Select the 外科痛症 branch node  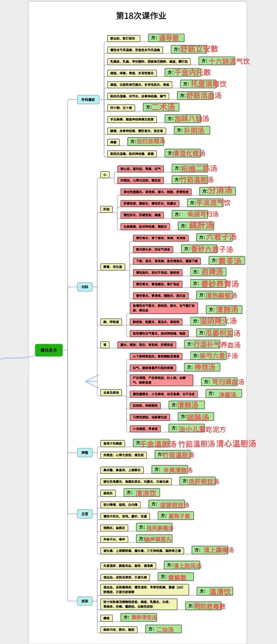(88, 100)
